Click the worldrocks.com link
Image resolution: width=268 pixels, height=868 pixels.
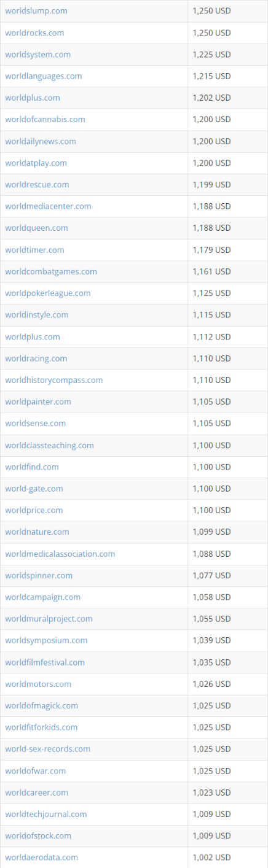click(34, 33)
